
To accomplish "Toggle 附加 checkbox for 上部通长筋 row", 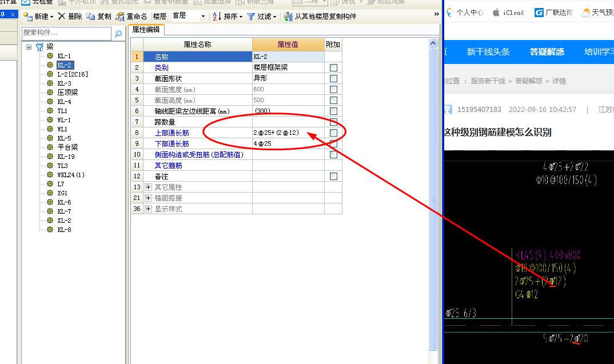I will (333, 133).
